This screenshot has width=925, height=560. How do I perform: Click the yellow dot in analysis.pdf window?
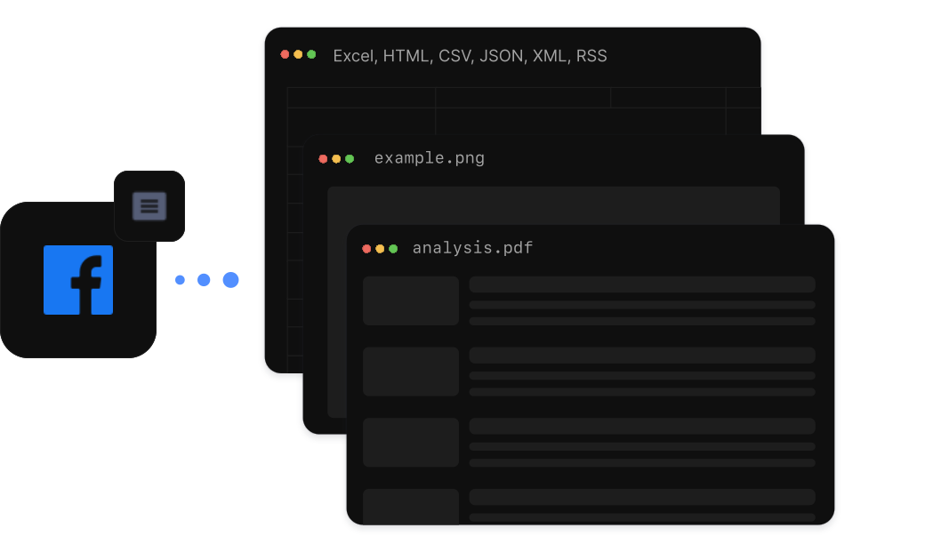(380, 249)
